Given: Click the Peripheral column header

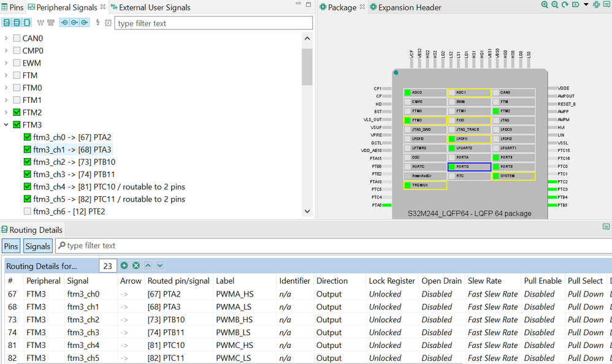Looking at the screenshot, I should pos(44,281).
